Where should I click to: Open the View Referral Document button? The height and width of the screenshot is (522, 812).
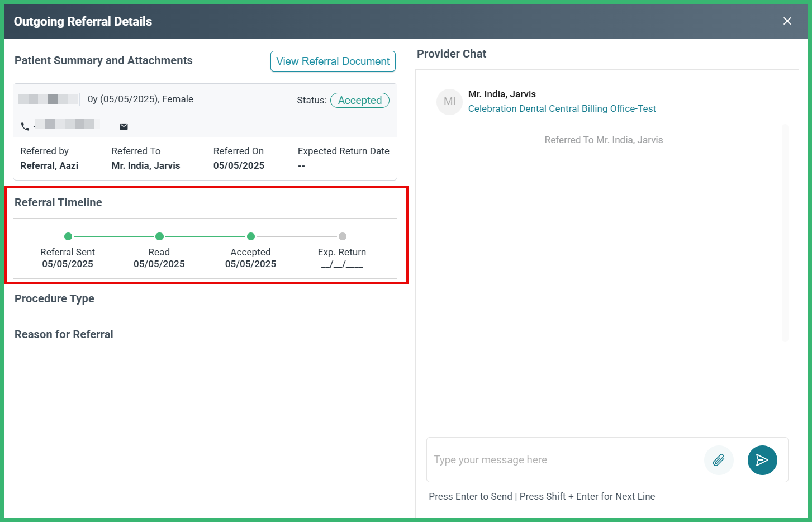(333, 61)
